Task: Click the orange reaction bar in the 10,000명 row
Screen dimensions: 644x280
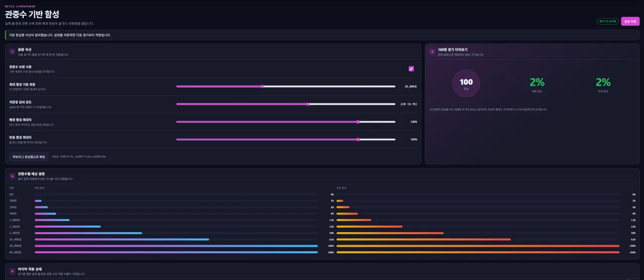Action: pyautogui.click(x=424, y=239)
